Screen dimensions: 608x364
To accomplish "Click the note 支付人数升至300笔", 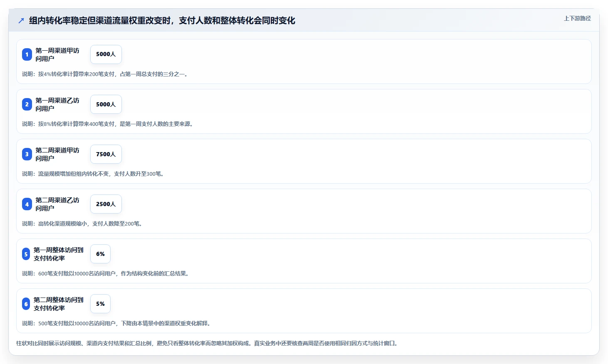I will click(x=94, y=174).
